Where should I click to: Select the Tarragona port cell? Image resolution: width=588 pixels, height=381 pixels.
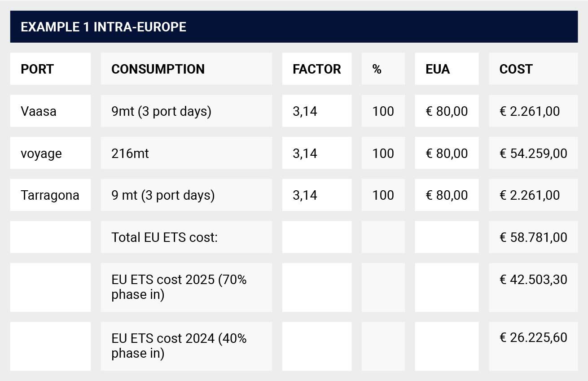click(x=50, y=195)
